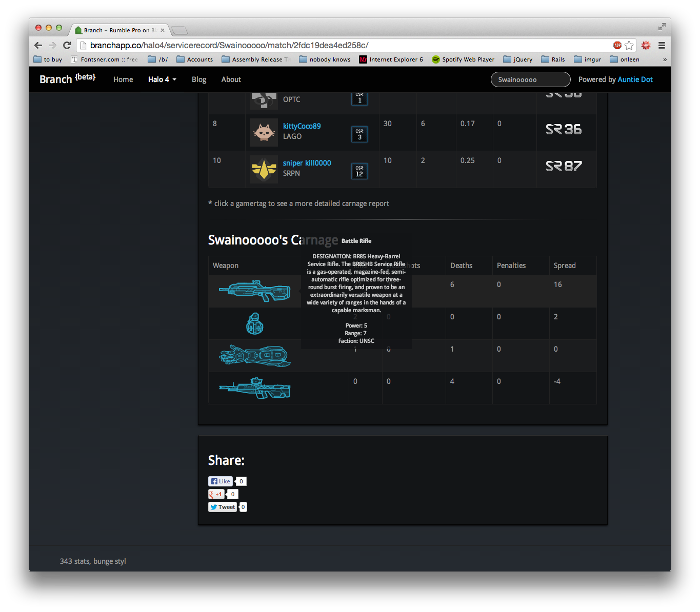Click the armored gauntlet weapon icon
This screenshot has height=612, width=700.
(x=254, y=356)
